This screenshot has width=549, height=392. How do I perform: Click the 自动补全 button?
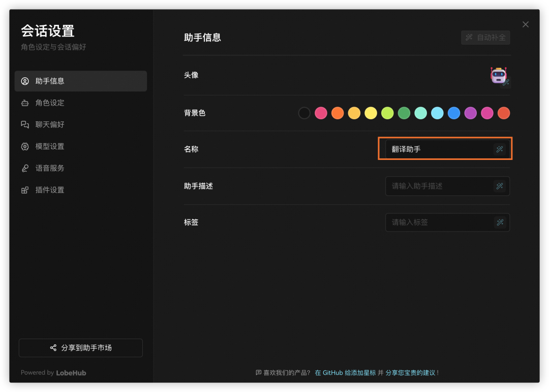(485, 38)
